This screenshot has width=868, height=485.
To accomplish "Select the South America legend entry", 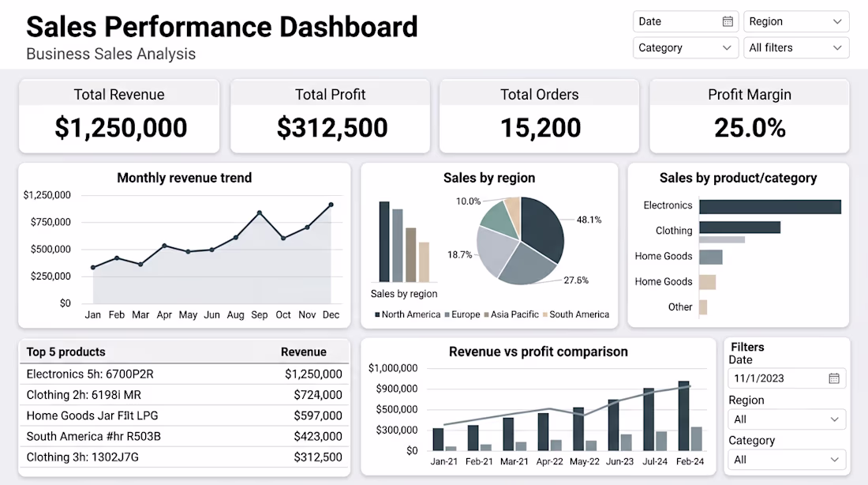I will coord(576,315).
